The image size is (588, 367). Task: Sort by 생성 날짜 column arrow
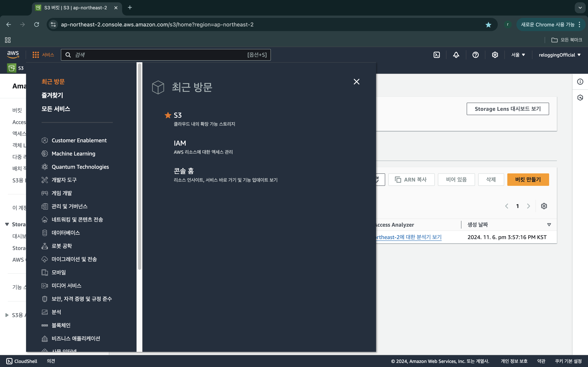click(x=549, y=225)
